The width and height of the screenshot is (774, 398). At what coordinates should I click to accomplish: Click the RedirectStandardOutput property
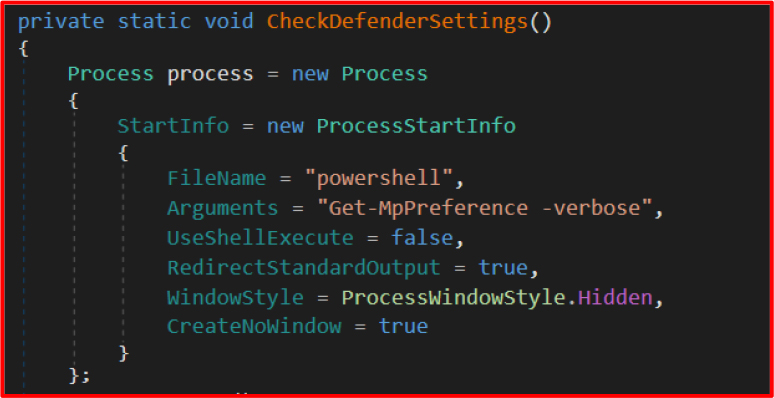[x=304, y=268]
